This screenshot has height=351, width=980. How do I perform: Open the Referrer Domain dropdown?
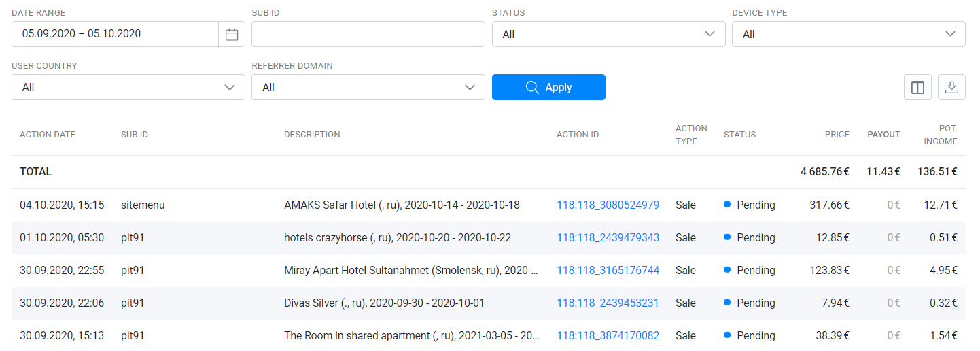368,87
